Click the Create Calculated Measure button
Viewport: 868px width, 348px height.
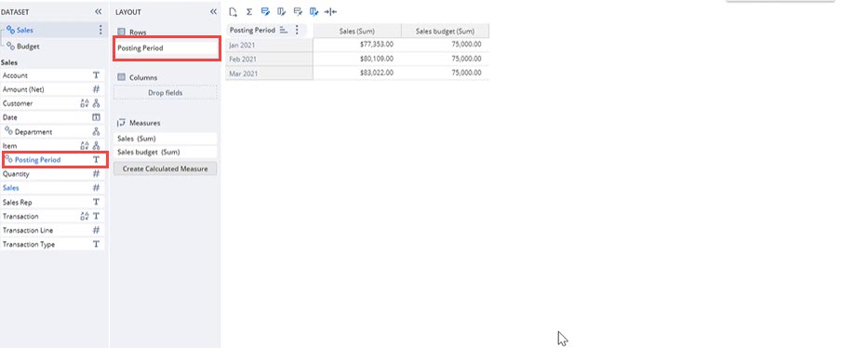pyautogui.click(x=165, y=168)
